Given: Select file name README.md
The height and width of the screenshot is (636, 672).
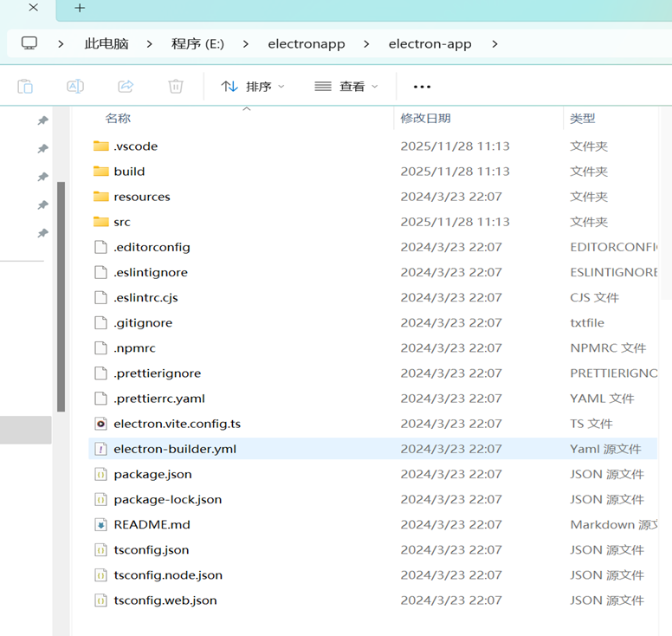Looking at the screenshot, I should click(152, 524).
